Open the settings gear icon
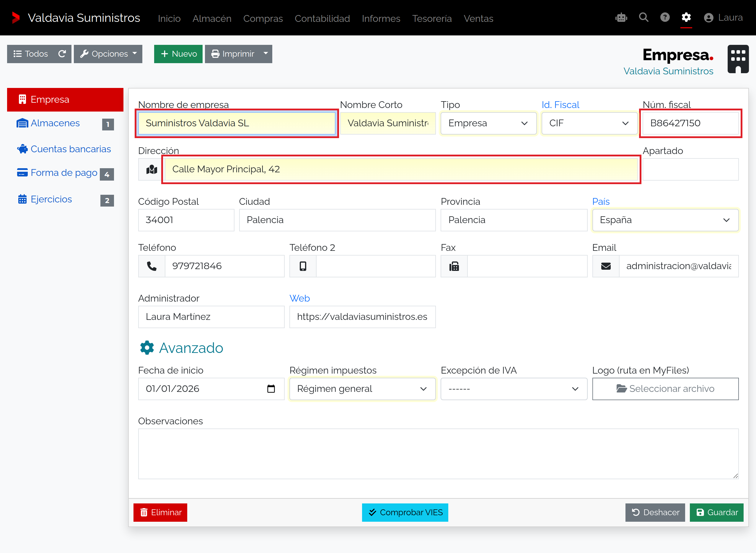Image resolution: width=756 pixels, height=553 pixels. pyautogui.click(x=686, y=17)
